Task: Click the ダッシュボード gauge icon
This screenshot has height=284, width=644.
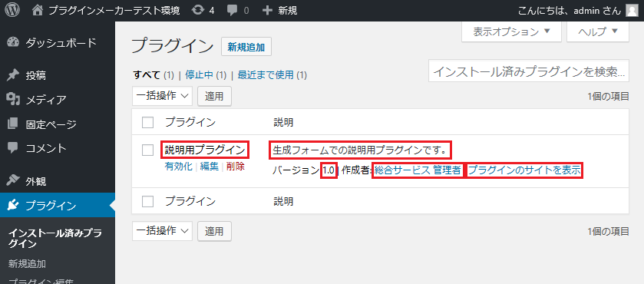Action: 13,42
